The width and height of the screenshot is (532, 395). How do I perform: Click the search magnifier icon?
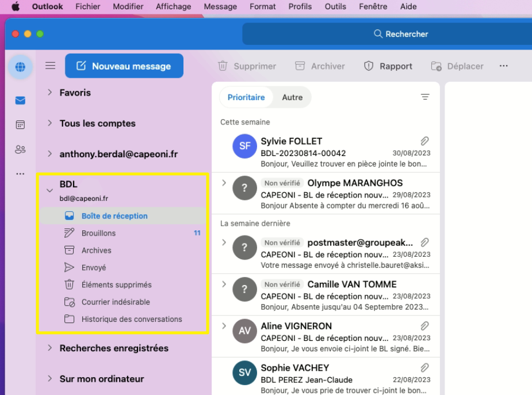[x=378, y=33]
